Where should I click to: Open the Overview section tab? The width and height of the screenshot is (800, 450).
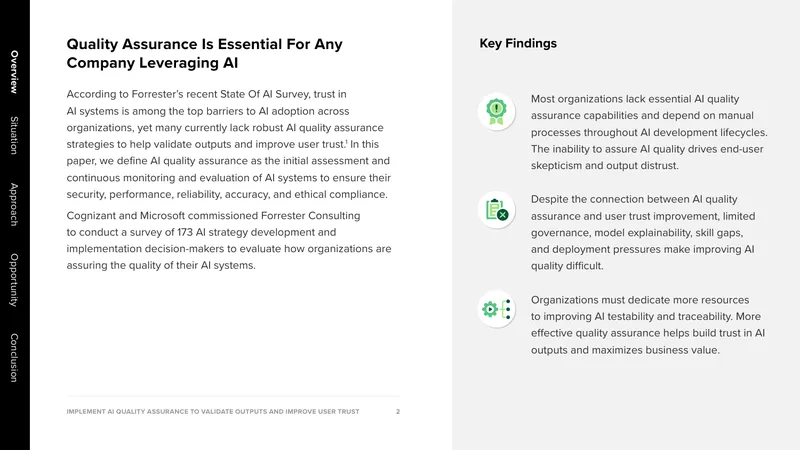click(14, 72)
